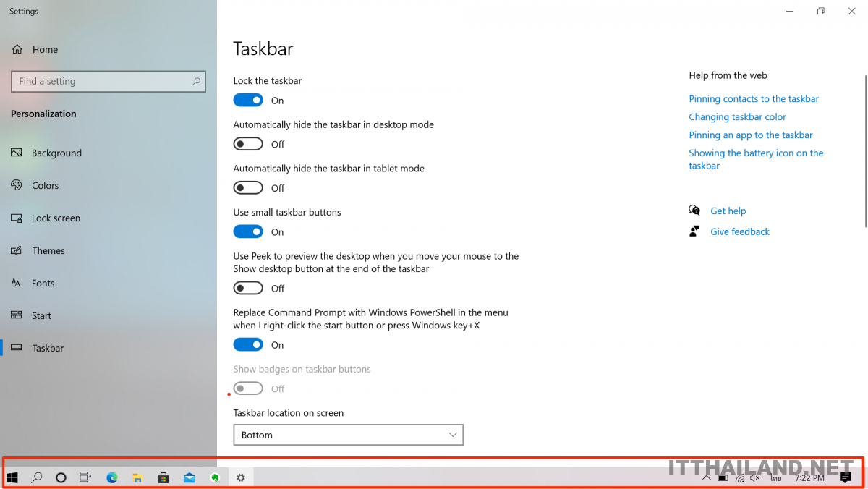This screenshot has width=868, height=489.
Task: Open the Windows Start menu
Action: tap(12, 477)
